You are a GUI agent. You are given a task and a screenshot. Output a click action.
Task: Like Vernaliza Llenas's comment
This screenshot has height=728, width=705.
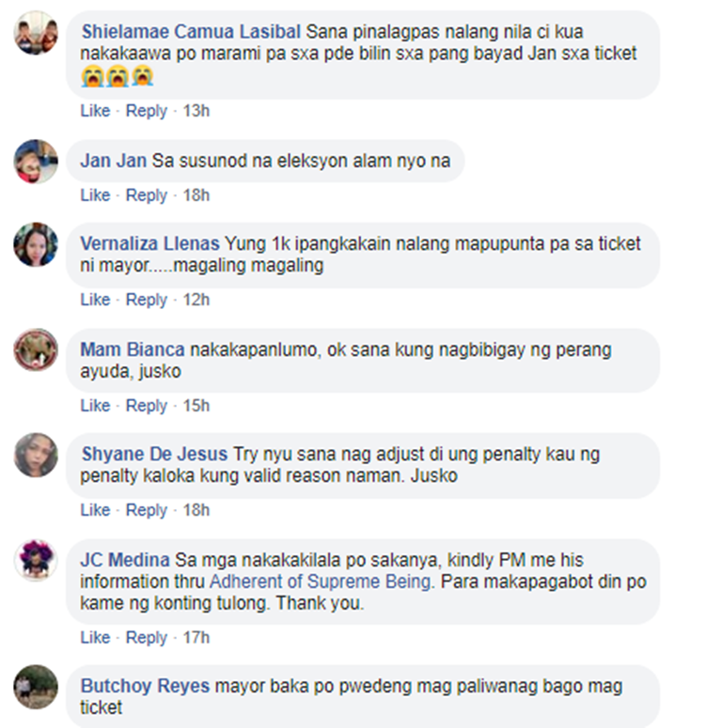95,300
